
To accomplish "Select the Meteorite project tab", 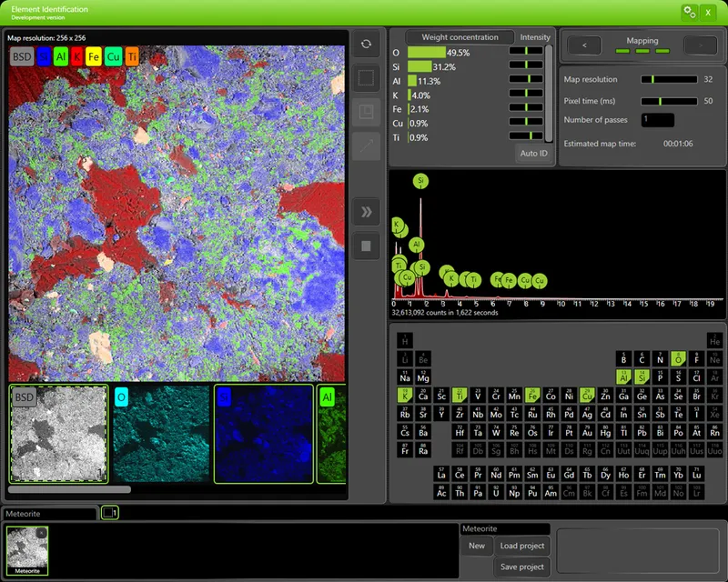I will (50, 512).
